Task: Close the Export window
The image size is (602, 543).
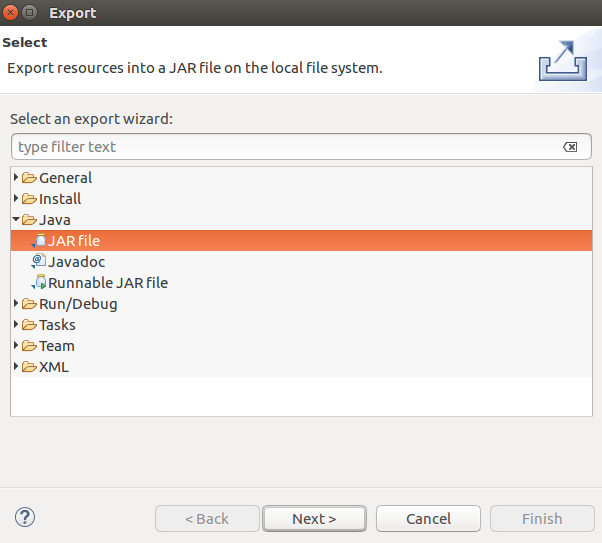Action: pyautogui.click(x=11, y=13)
